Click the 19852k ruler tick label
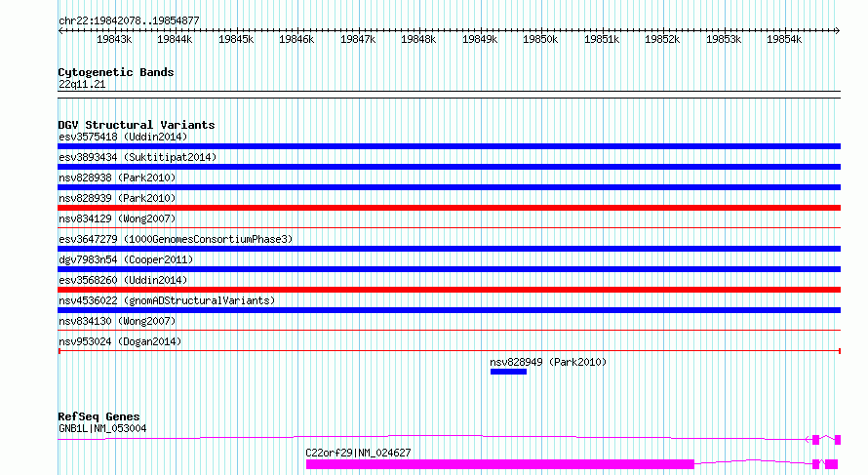The width and height of the screenshot is (868, 475). coord(661,39)
